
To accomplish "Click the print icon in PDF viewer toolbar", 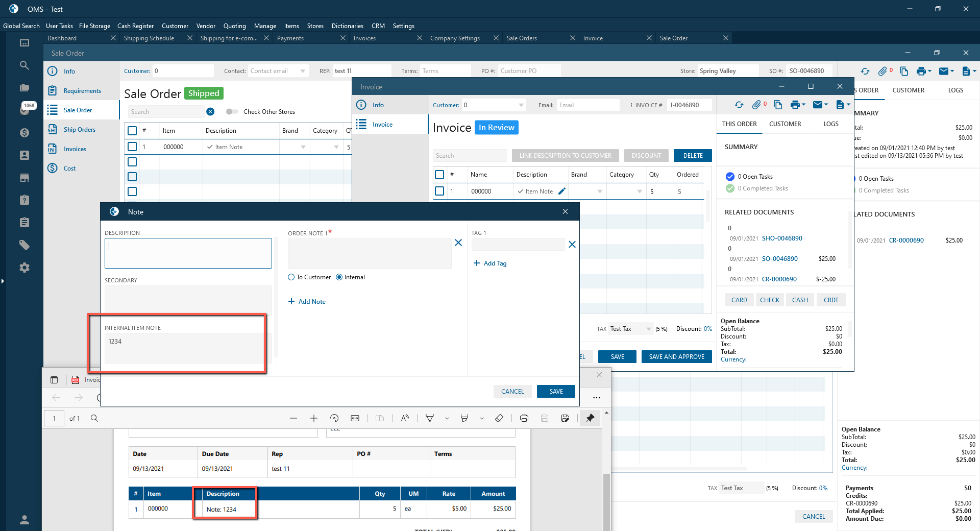I will click(524, 418).
